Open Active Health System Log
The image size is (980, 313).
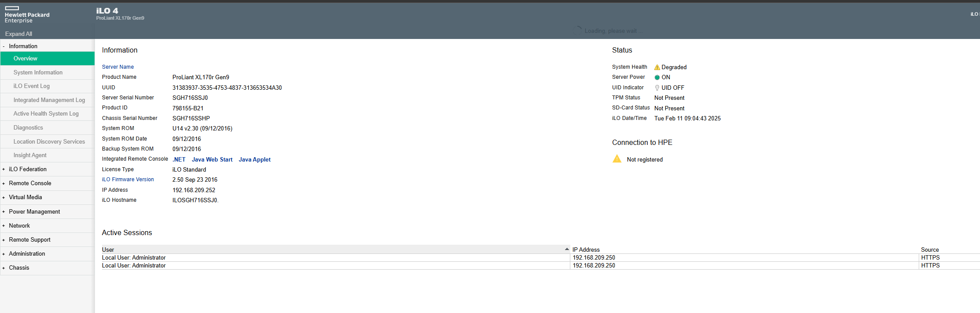pyautogui.click(x=47, y=114)
